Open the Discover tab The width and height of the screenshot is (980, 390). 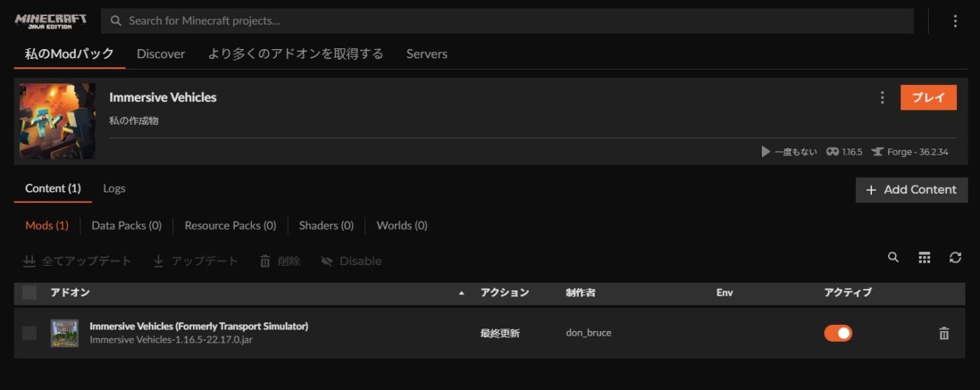coord(161,54)
